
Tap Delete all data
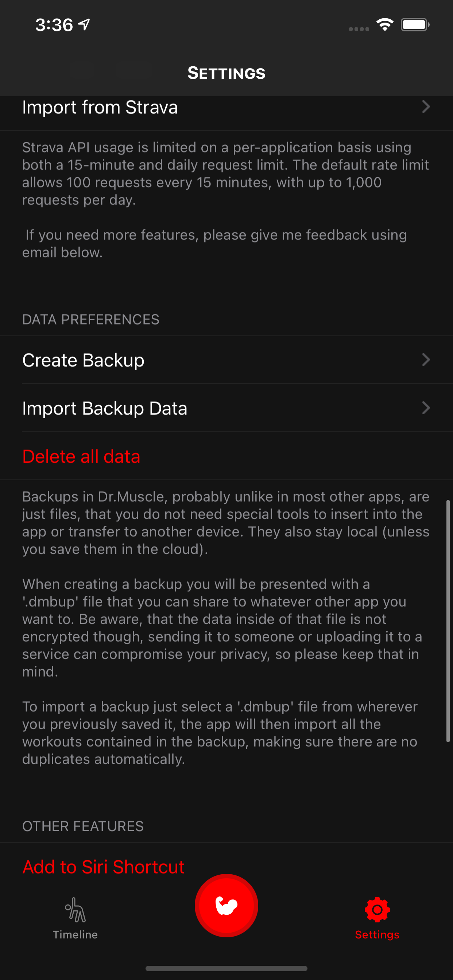pyautogui.click(x=81, y=456)
